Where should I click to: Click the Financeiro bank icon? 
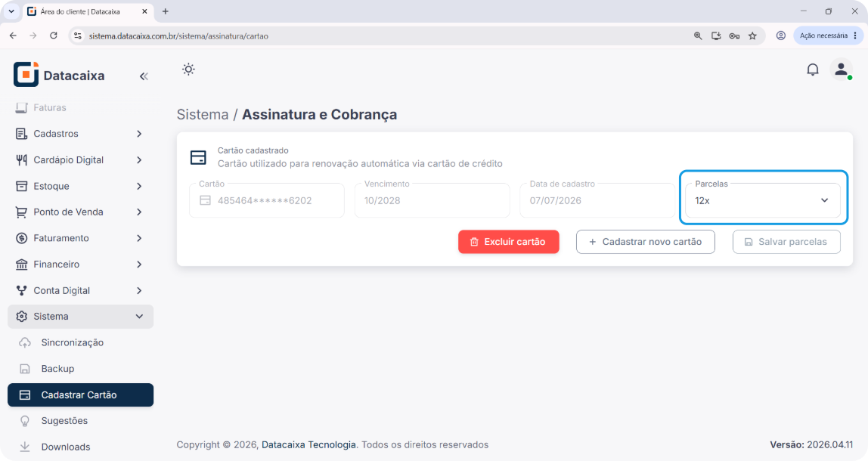21,264
